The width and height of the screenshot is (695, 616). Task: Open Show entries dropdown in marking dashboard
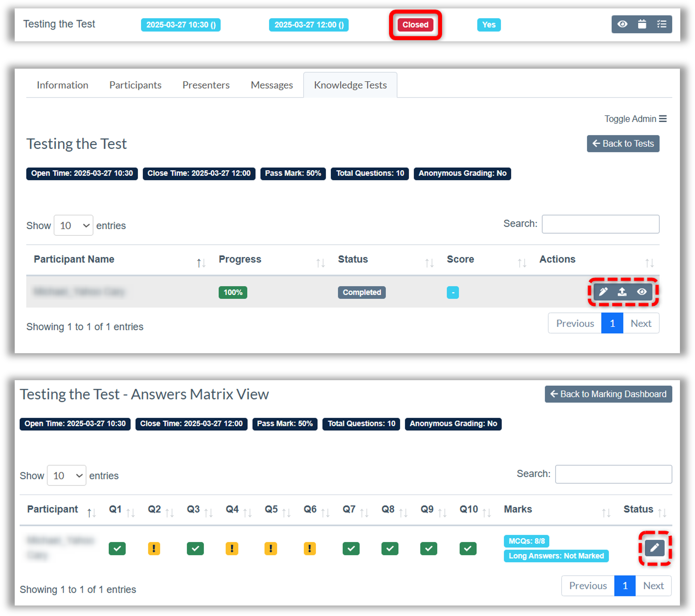tap(73, 225)
